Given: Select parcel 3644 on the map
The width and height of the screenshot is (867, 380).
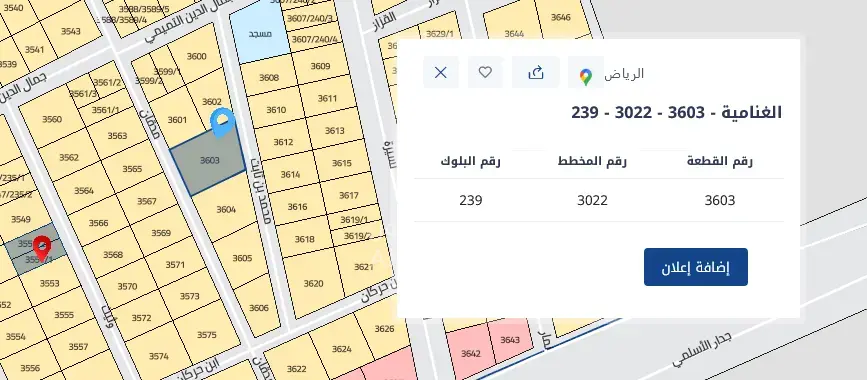Looking at the screenshot, I should coord(514,34).
